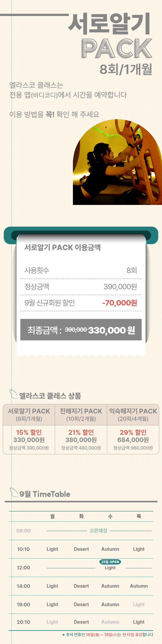Viewport: 162px width, 644px height.
Task: Select the 목 day column header
Action: [x=139, y=516]
